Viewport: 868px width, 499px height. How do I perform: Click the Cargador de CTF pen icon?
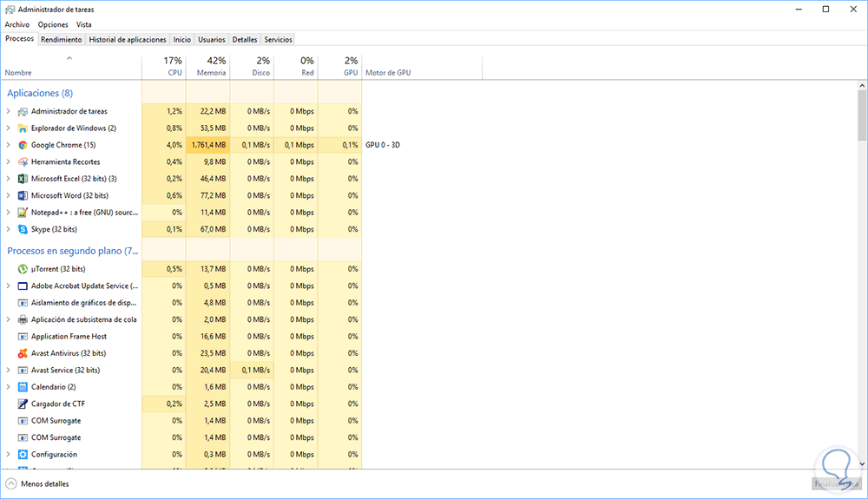coord(23,404)
